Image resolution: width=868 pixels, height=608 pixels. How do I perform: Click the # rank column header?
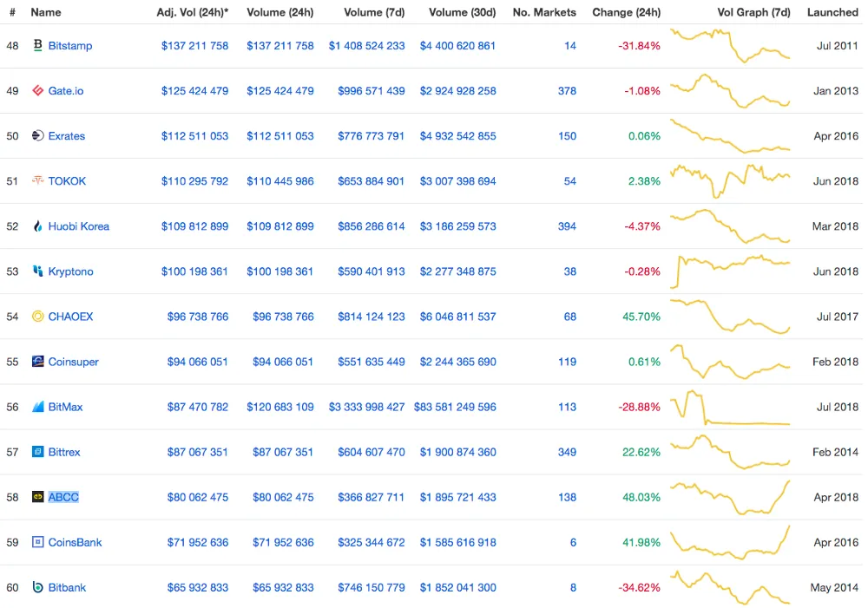pyautogui.click(x=12, y=12)
